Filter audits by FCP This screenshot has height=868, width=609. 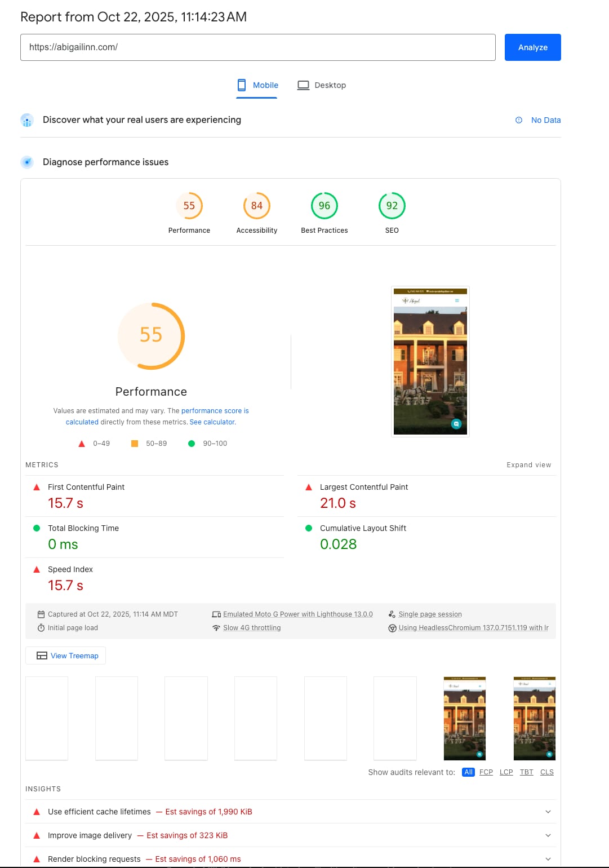click(486, 772)
